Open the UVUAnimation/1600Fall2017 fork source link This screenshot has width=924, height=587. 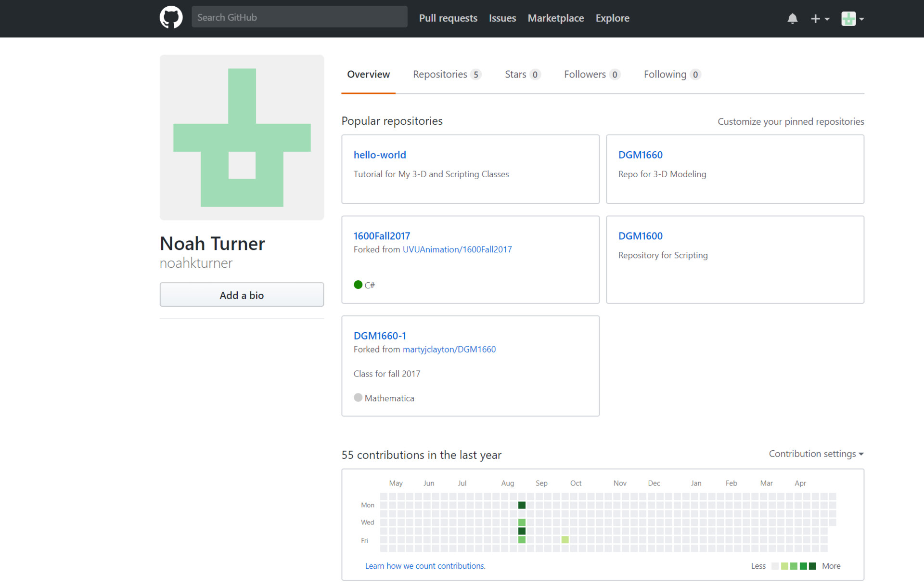[457, 249]
